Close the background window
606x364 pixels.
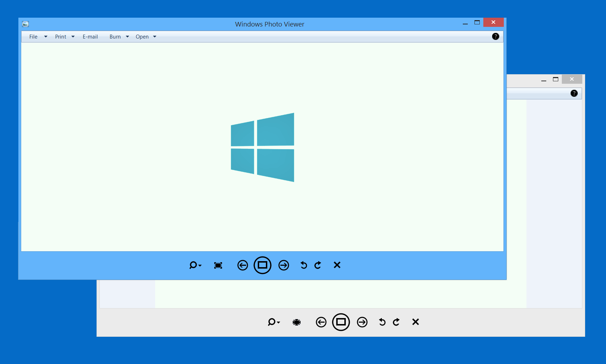[572, 79]
